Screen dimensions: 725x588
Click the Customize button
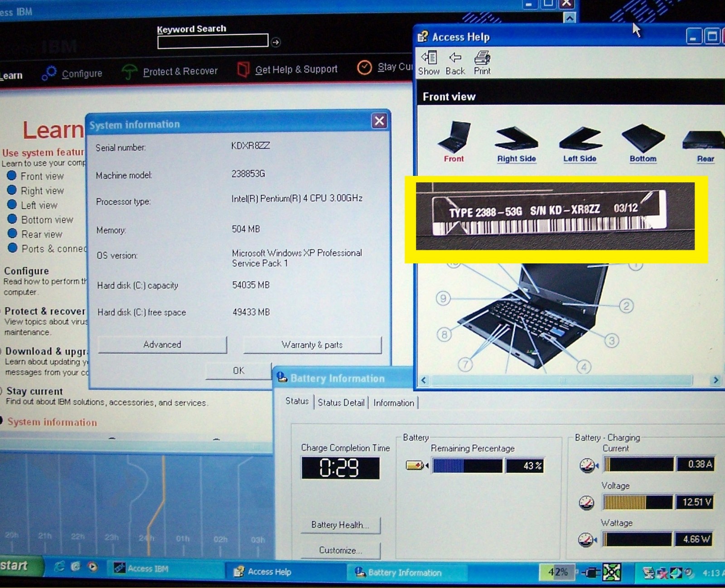pyautogui.click(x=340, y=550)
